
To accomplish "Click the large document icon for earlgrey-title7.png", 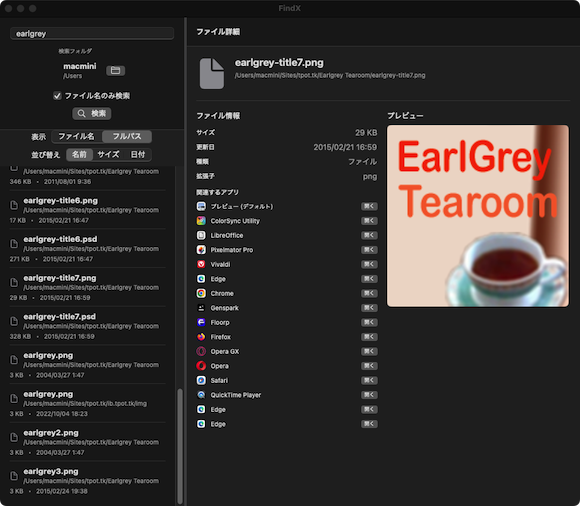I will point(212,73).
